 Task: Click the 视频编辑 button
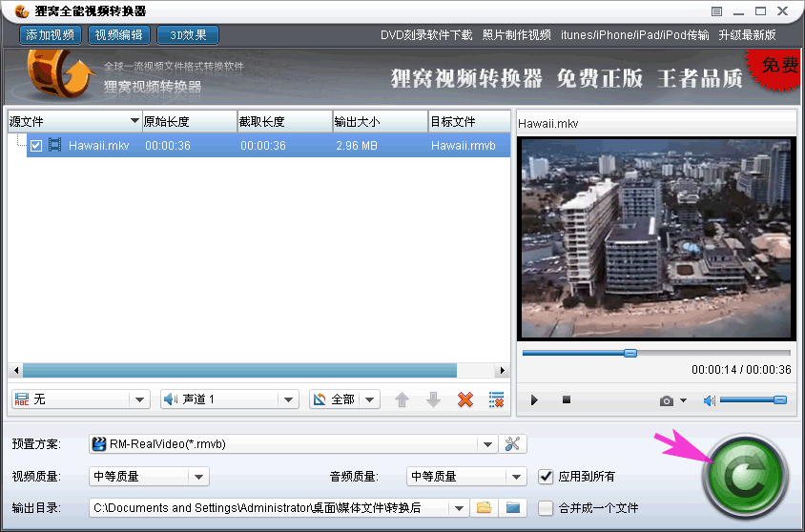tap(119, 35)
